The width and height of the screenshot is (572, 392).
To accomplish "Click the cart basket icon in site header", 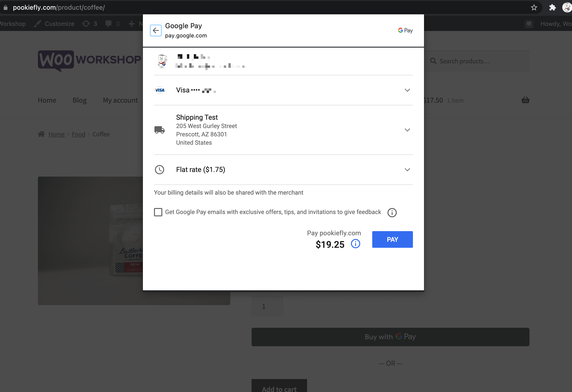I will [x=525, y=100].
